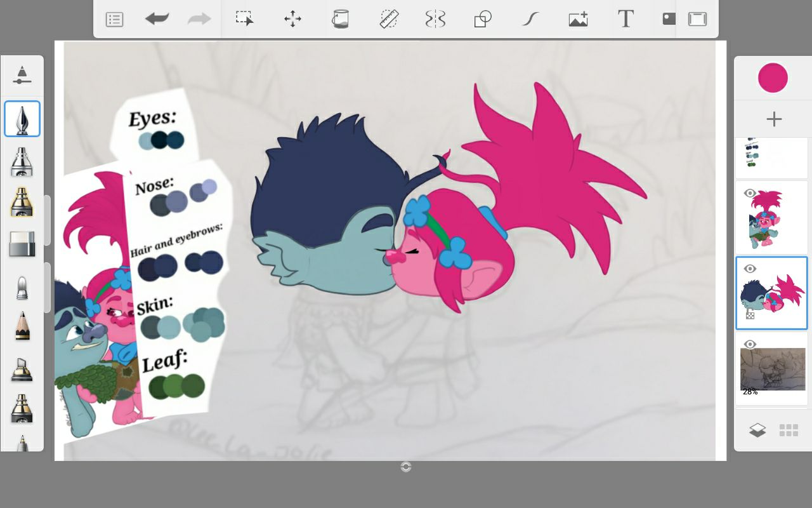Image resolution: width=812 pixels, height=508 pixels.
Task: Select the highlighted ink pen nib brush
Action: (22, 119)
